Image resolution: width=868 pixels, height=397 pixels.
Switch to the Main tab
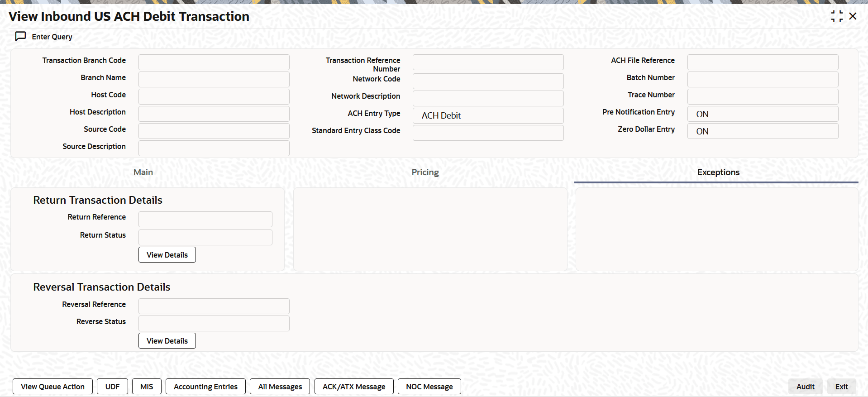tap(143, 172)
